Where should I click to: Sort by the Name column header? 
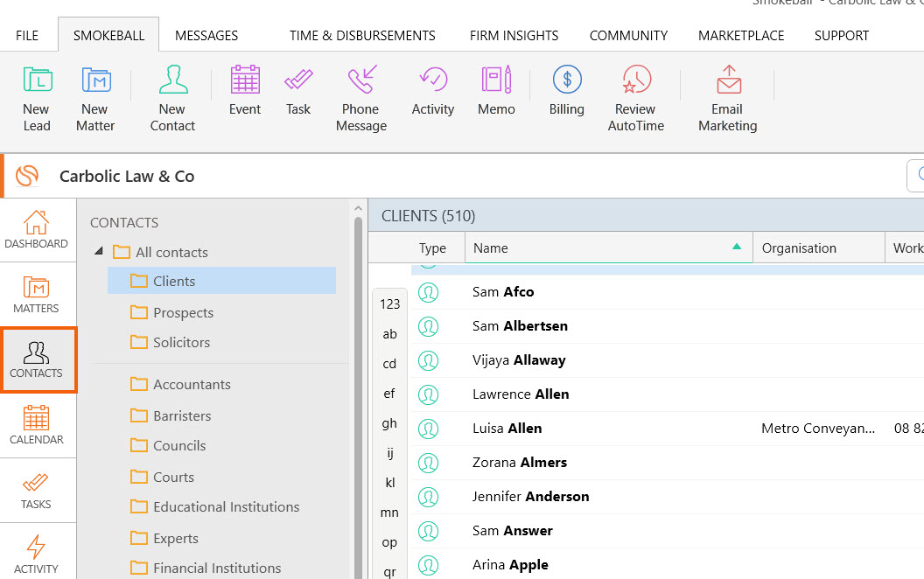604,248
